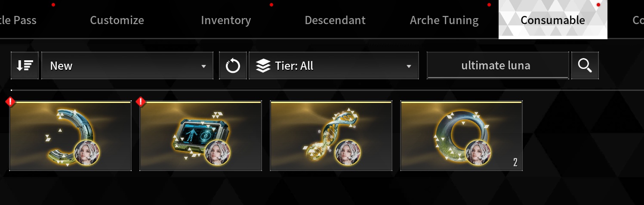The image size is (644, 205).
Task: Click Luna's portrait on the ring item
Action: pos(478,152)
